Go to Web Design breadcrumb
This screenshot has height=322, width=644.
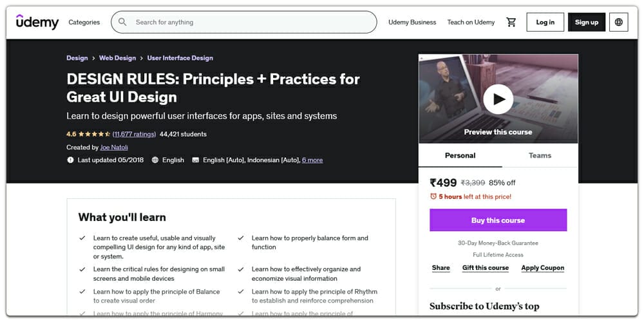[x=117, y=58]
